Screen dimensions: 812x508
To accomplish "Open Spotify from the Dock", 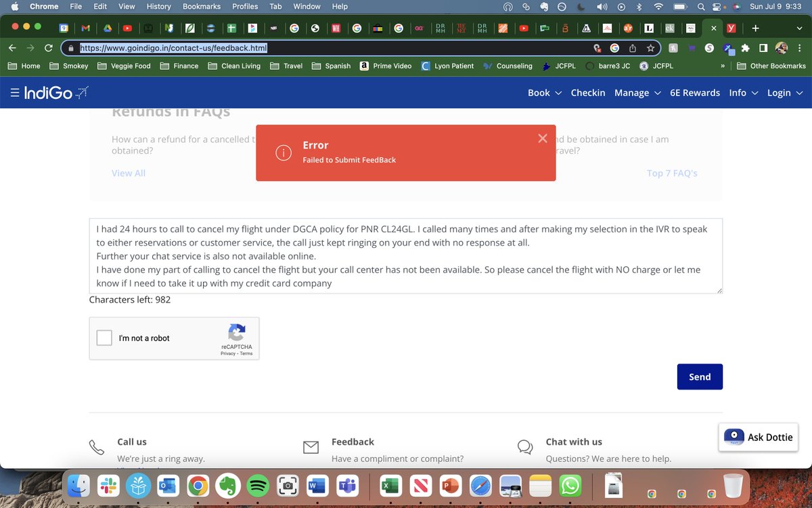I will [x=257, y=486].
